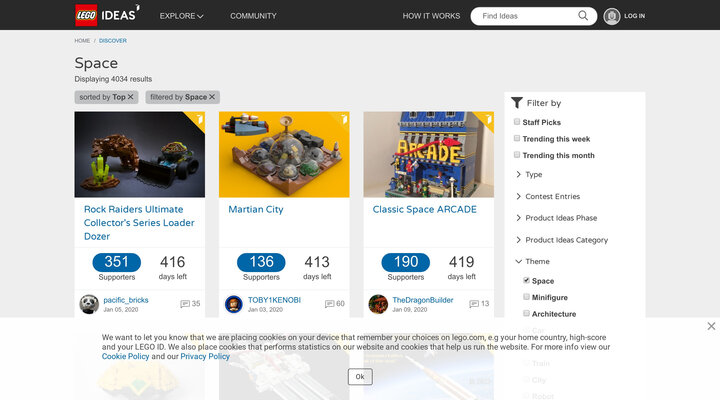The height and width of the screenshot is (400, 720).
Task: Expand the Product Ideas Category filter
Action: (562, 240)
